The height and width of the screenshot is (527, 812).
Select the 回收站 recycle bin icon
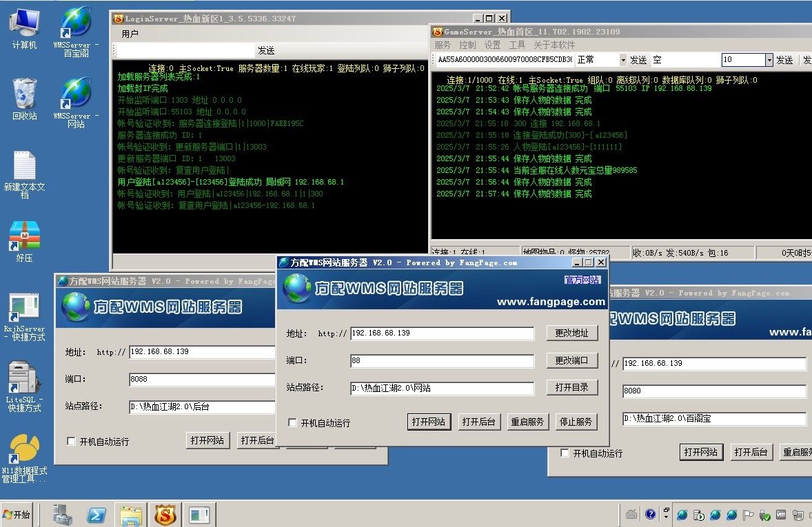coord(24,99)
